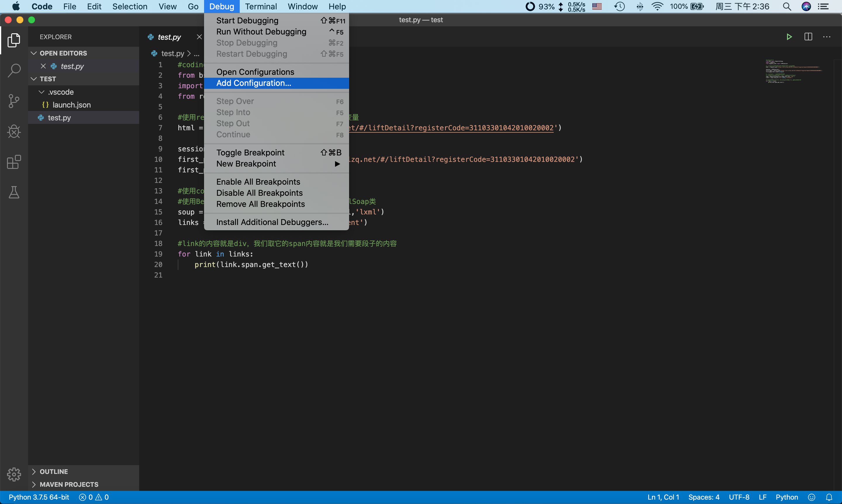The width and height of the screenshot is (842, 504).
Task: Split the editor to the right
Action: [808, 37]
